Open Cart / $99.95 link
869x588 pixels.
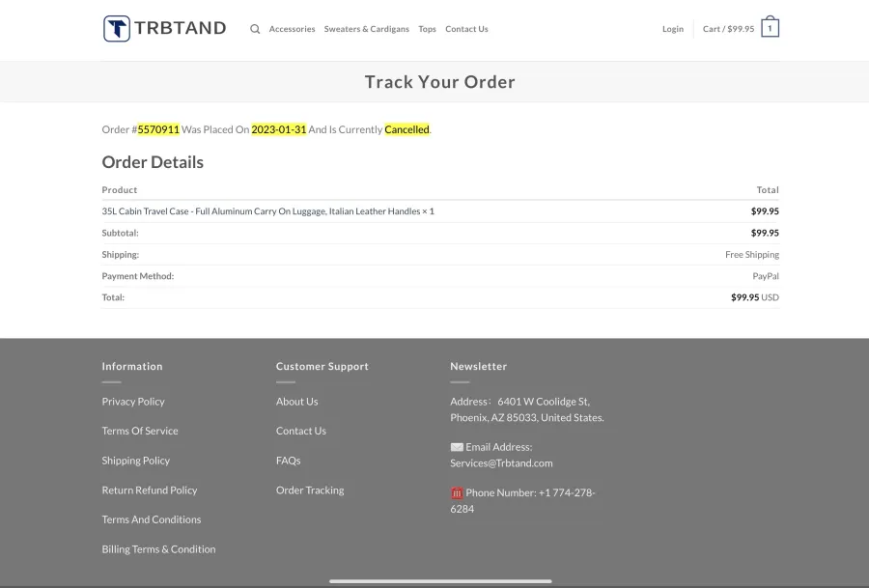tap(728, 29)
